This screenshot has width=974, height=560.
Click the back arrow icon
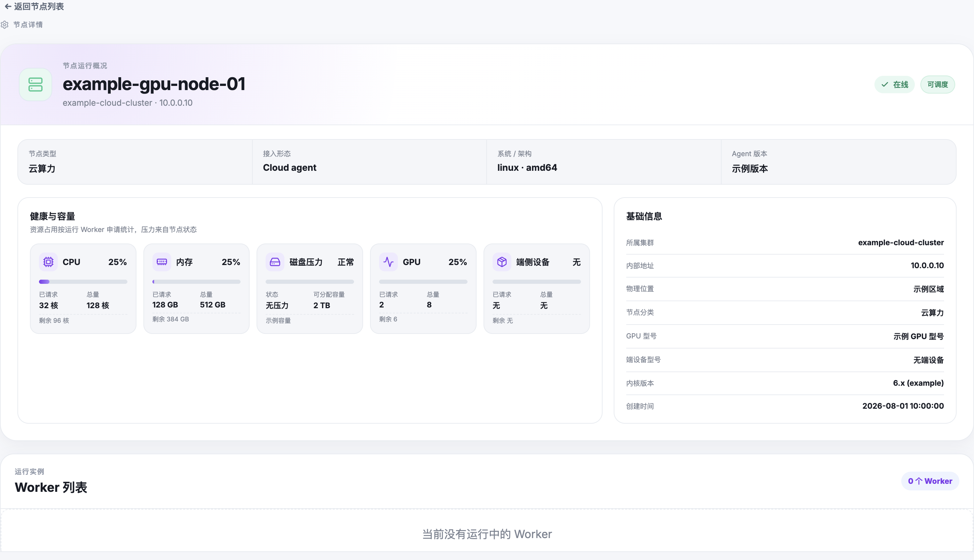pos(8,7)
